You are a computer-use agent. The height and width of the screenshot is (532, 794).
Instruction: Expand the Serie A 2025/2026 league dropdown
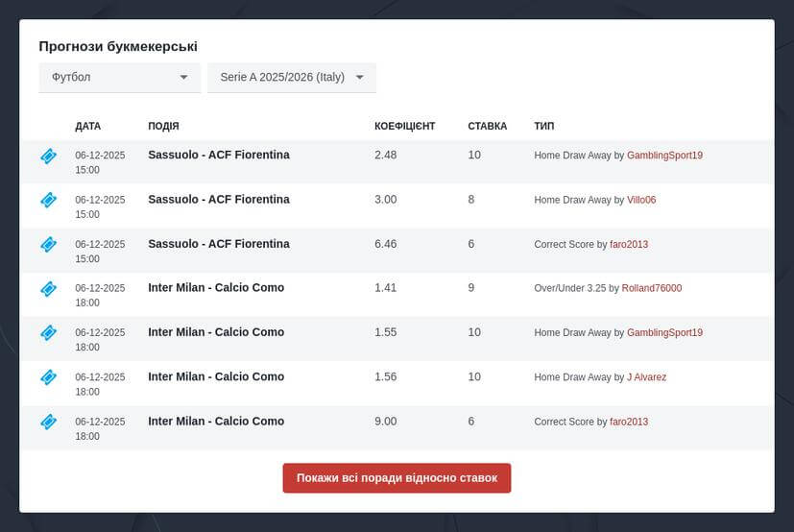(291, 78)
